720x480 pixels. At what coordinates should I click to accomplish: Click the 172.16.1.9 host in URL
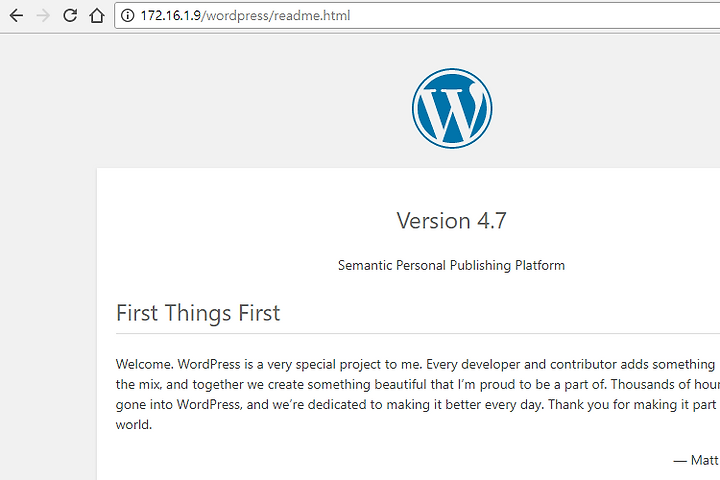(171, 16)
